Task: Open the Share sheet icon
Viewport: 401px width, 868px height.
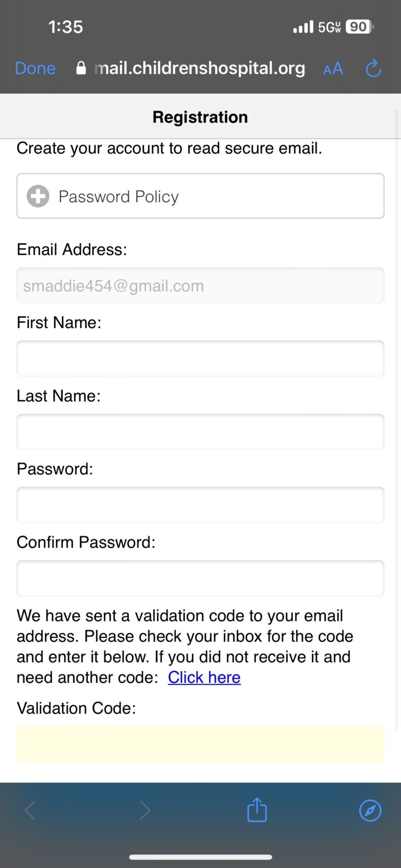Action: (257, 810)
